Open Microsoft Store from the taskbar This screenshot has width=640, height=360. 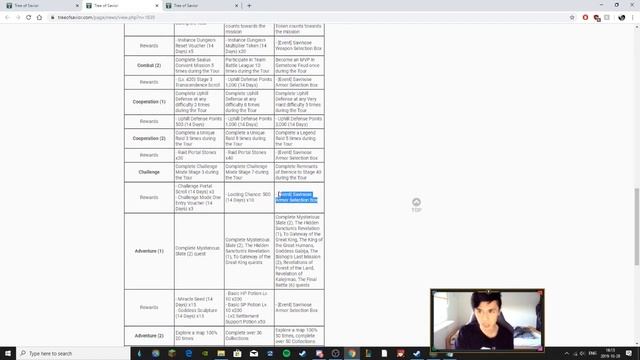(238, 353)
